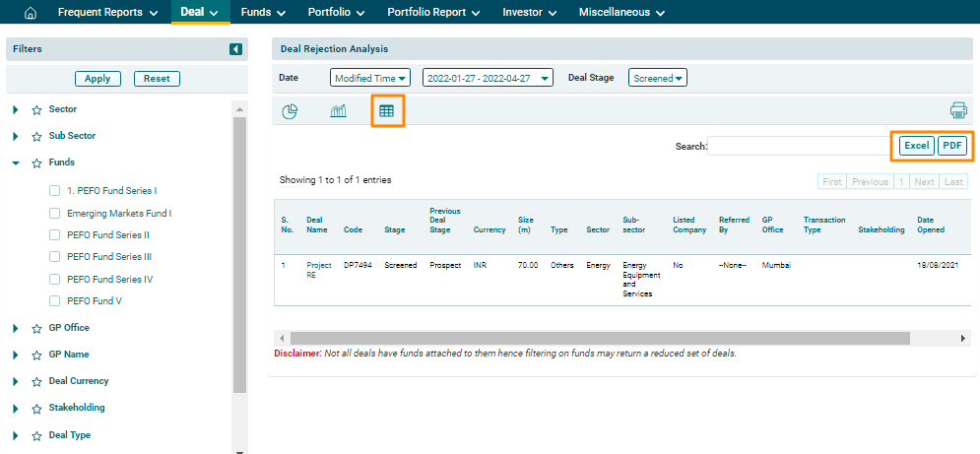Check the PEFO Fund Series II checkbox
The height and width of the screenshot is (454, 980).
click(55, 235)
